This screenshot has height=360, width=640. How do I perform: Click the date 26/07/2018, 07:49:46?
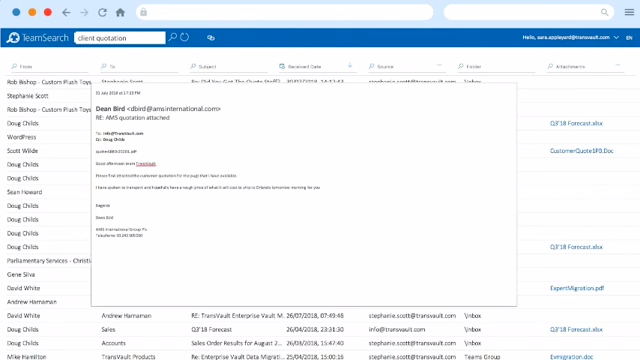coord(315,316)
